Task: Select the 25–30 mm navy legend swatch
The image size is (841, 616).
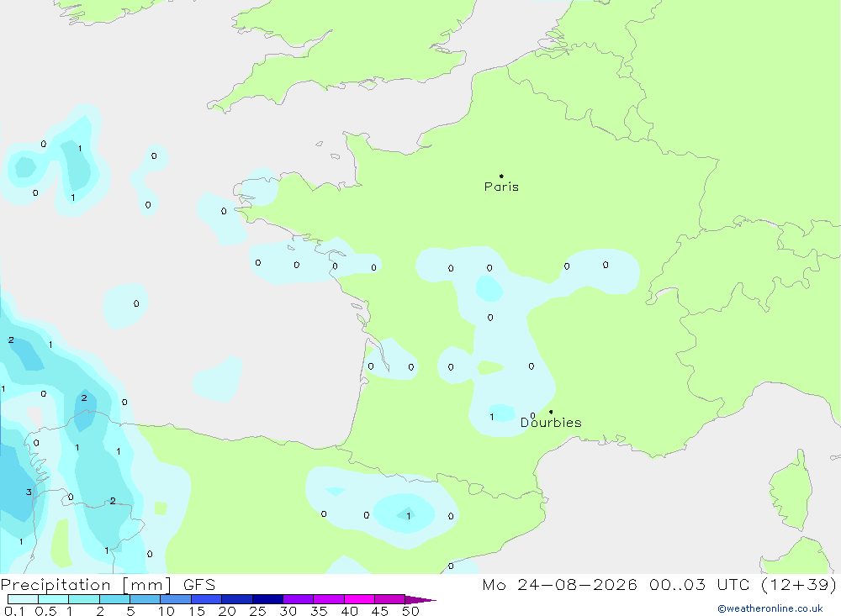Action: click(267, 599)
